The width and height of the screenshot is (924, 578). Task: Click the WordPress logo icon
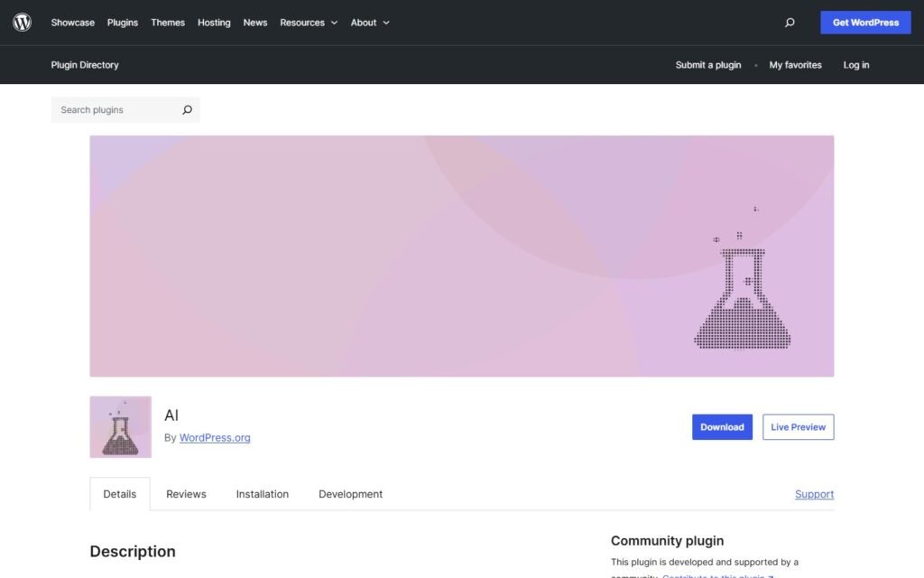[23, 23]
